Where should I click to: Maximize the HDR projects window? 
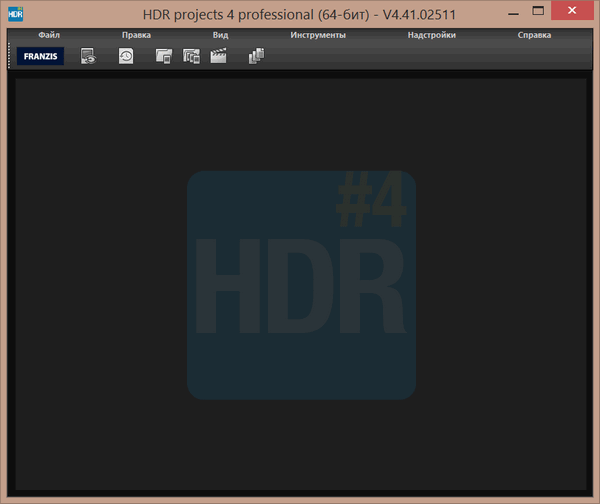[538, 11]
